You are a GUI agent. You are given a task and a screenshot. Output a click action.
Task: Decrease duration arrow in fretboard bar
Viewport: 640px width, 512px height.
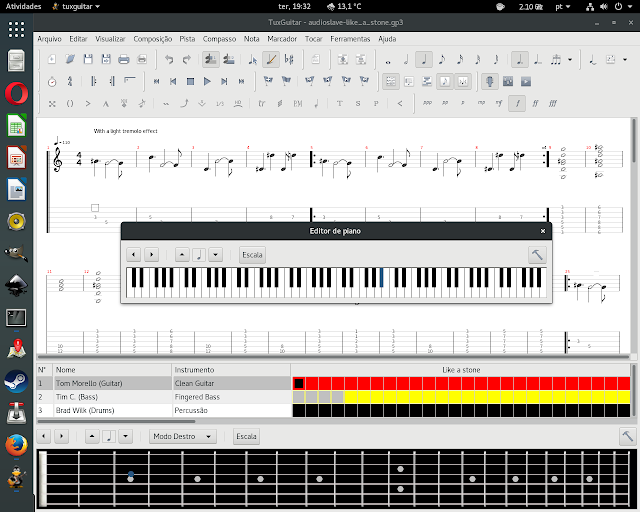[92, 436]
